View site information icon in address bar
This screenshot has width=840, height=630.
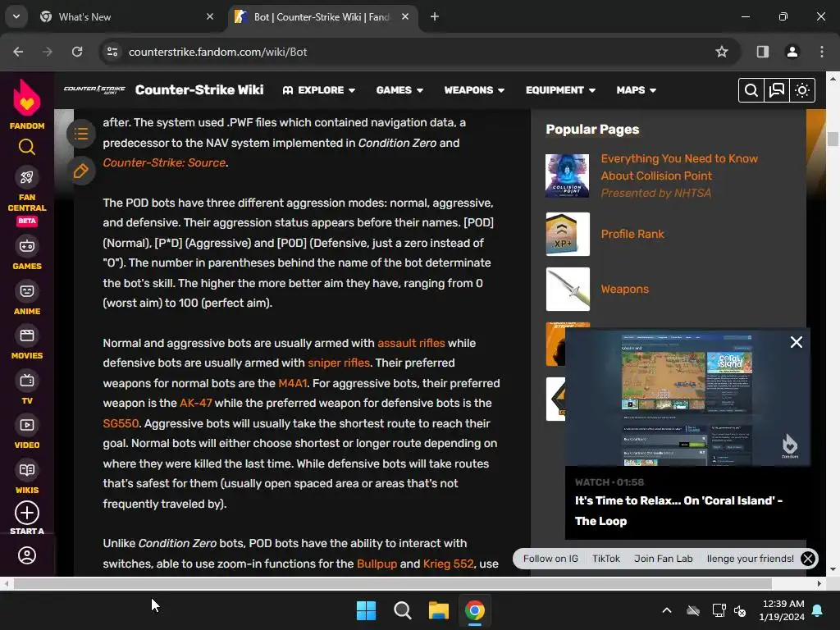(112, 52)
